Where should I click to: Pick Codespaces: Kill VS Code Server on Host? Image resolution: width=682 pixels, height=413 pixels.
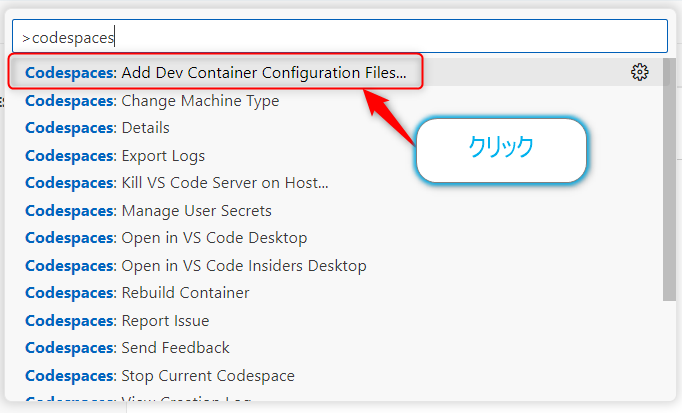click(x=336, y=183)
